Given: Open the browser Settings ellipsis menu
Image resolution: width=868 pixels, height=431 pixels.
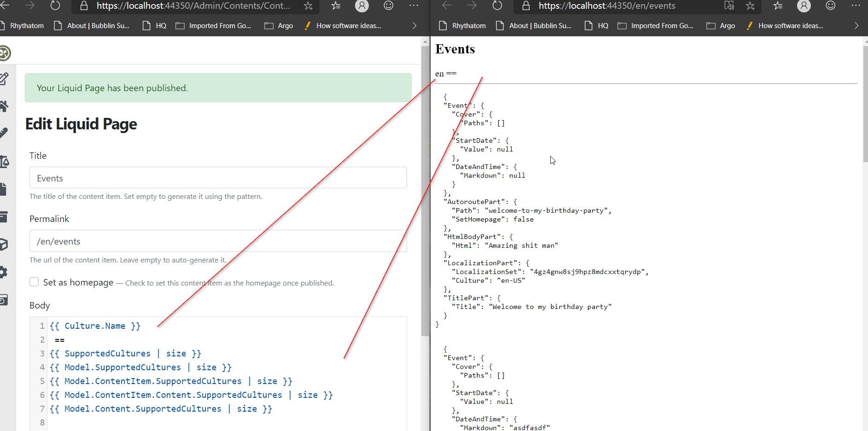Looking at the screenshot, I should click(x=414, y=6).
